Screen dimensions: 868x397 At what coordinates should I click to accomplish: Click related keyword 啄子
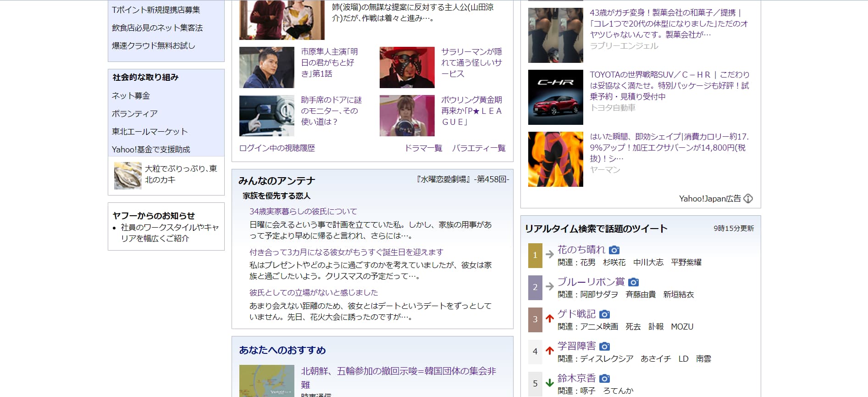coord(588,391)
